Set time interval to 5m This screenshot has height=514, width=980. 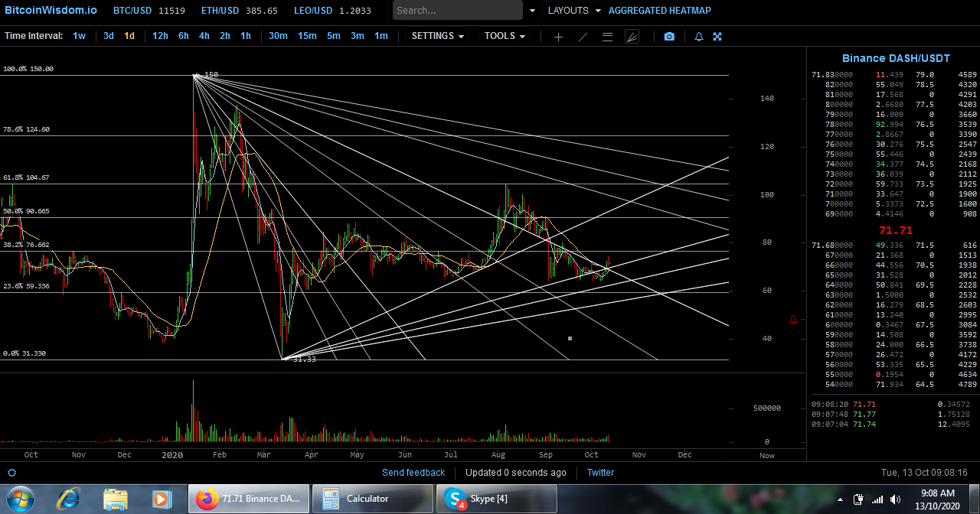[x=334, y=36]
